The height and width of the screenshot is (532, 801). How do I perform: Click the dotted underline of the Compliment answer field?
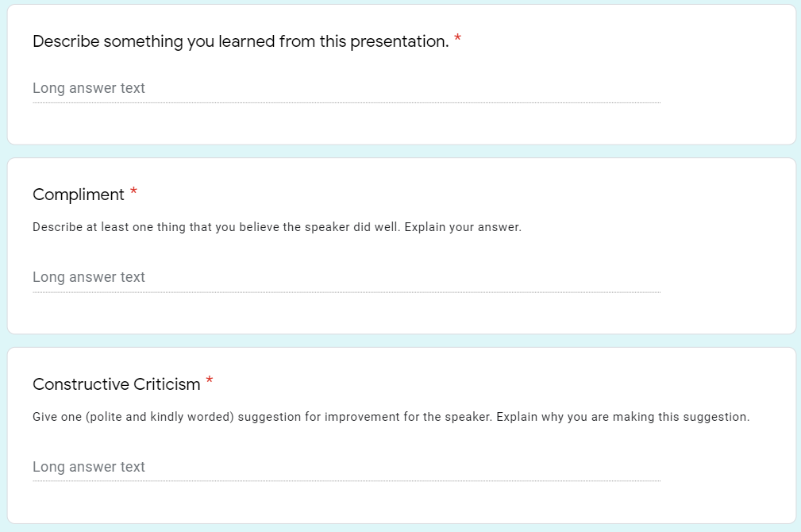point(346,292)
